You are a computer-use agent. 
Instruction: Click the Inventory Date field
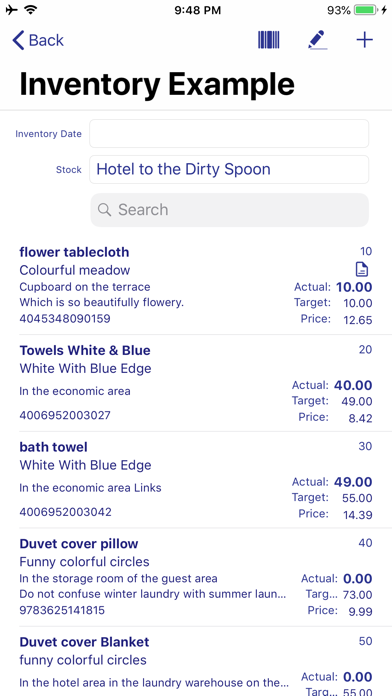[229, 134]
